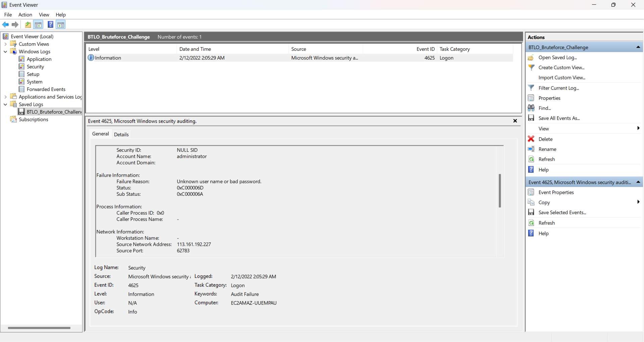The image size is (644, 342).
Task: Click the Information level icon in event row
Action: 91,58
